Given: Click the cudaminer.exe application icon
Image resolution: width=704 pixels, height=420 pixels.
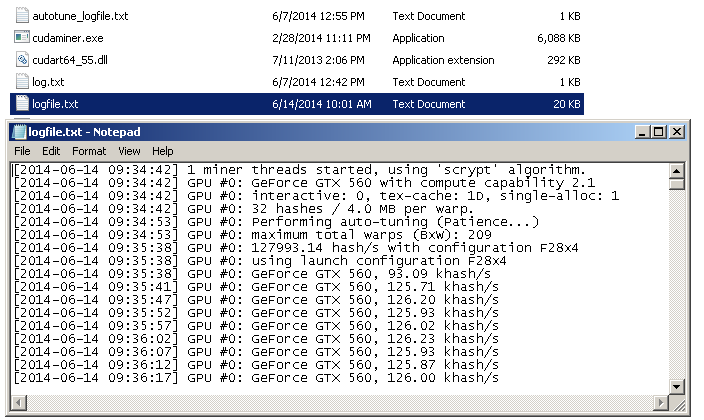Looking at the screenshot, I should [22, 37].
